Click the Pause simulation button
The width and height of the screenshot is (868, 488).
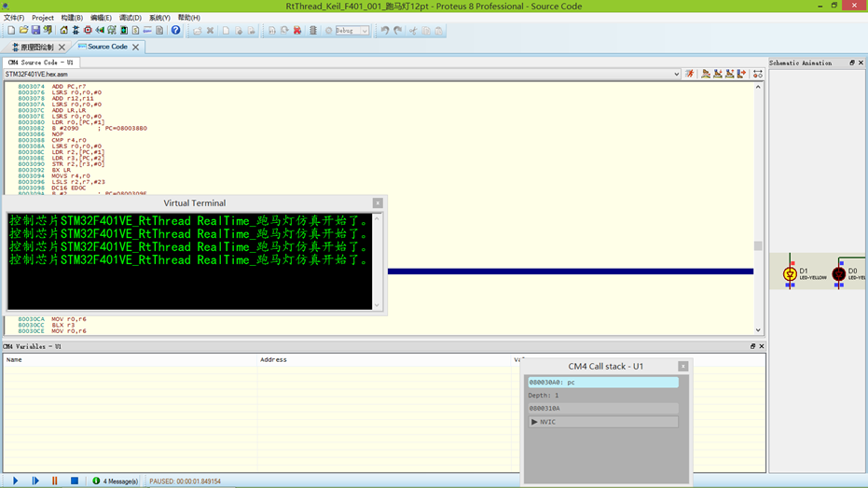tap(54, 481)
